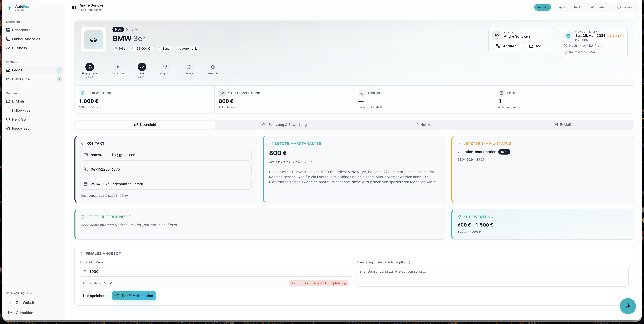Click the 133.000 Km mileage chip
The width and height of the screenshot is (644, 324).
point(142,49)
